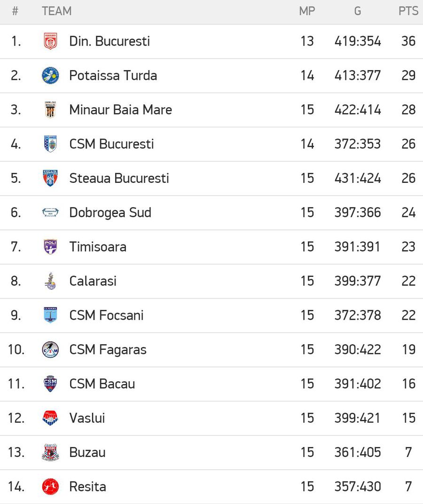Viewport: 423px width, 504px height.
Task: Click the red Resita handball logo
Action: point(50,487)
